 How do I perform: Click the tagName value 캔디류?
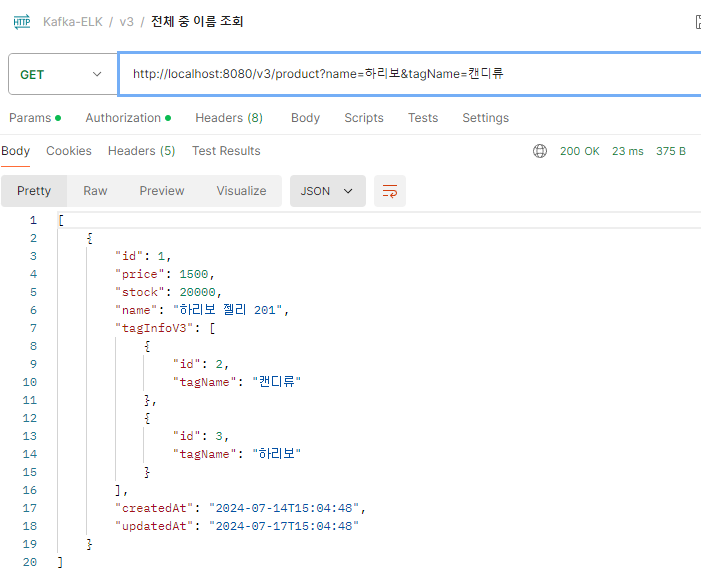point(276,382)
